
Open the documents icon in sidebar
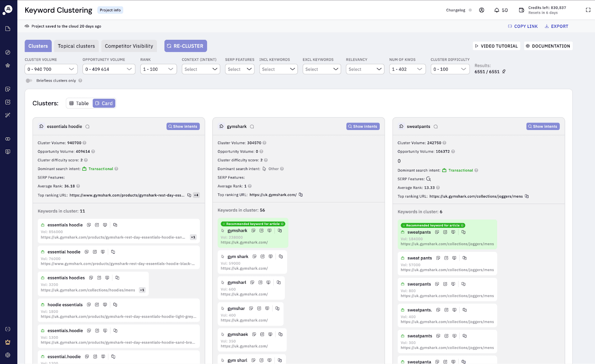click(x=8, y=29)
